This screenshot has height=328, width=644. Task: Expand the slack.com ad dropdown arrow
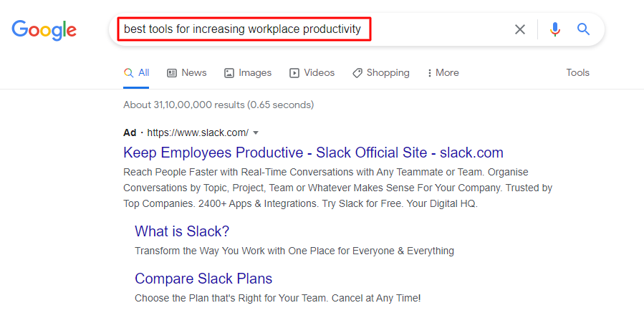tap(256, 133)
